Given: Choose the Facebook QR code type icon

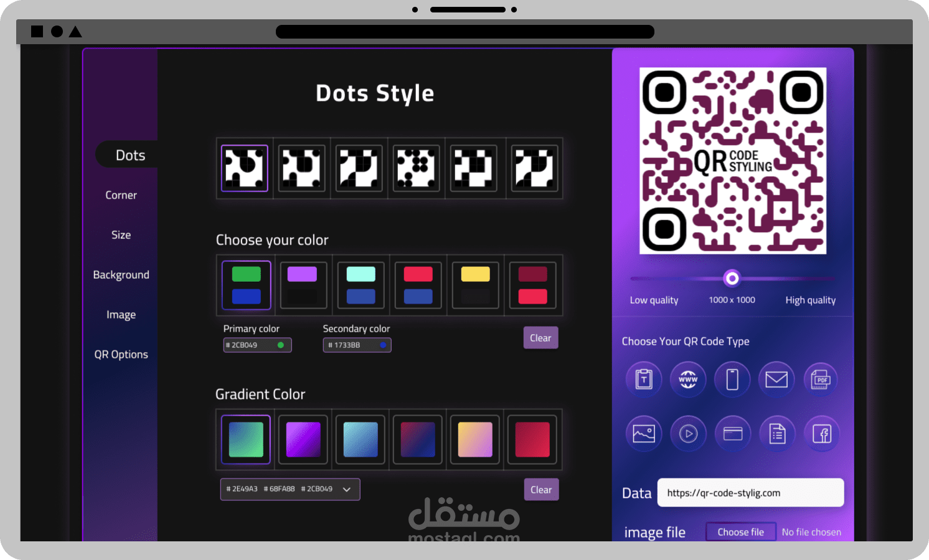Looking at the screenshot, I should pyautogui.click(x=822, y=433).
